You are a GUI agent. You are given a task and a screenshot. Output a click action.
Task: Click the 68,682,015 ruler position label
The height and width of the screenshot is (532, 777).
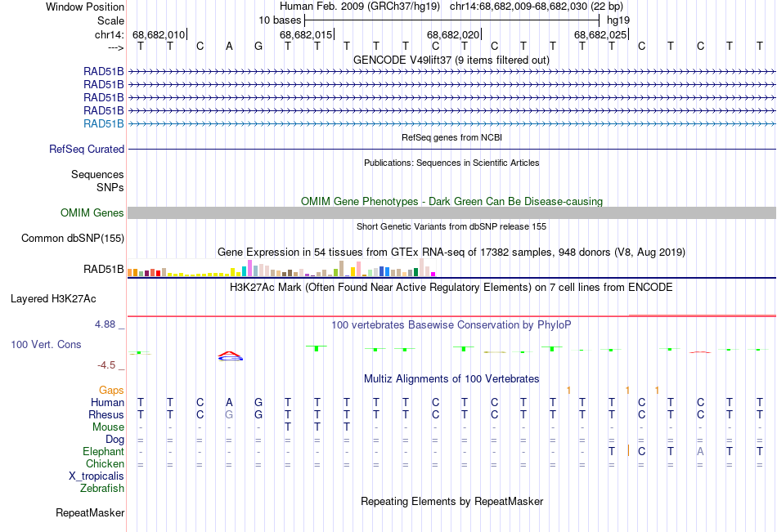tap(306, 34)
